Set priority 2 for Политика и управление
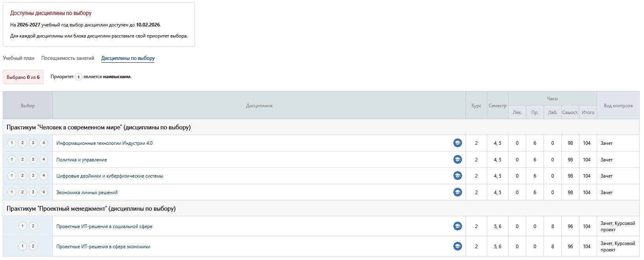This screenshot has width=644, height=260. pos(22,159)
